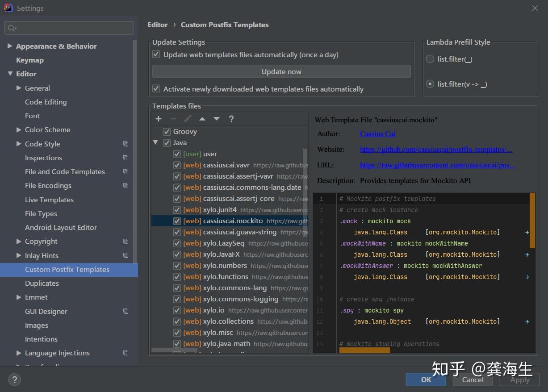The width and height of the screenshot is (548, 392).
Task: Move cassiuscai.mockito down in the list
Action: tap(216, 119)
